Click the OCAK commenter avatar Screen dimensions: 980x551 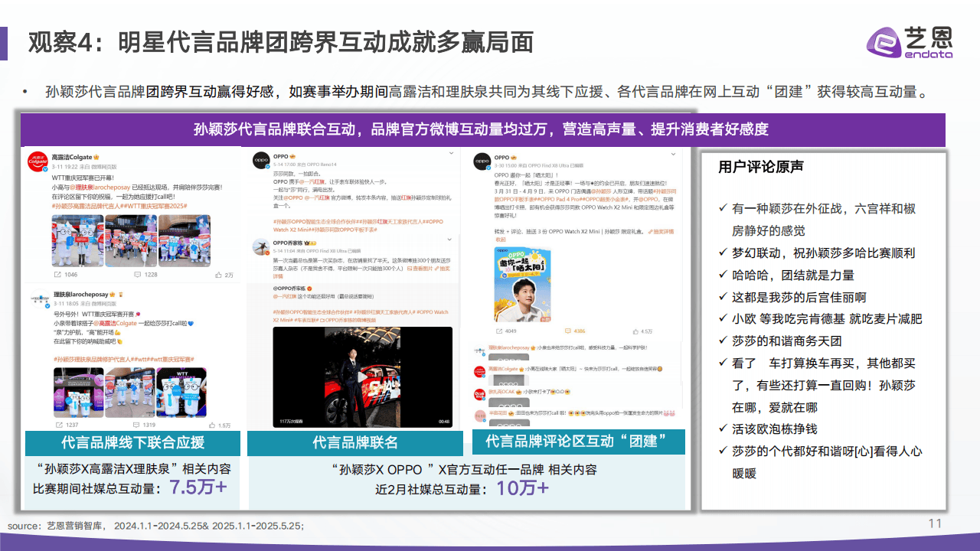[480, 394]
